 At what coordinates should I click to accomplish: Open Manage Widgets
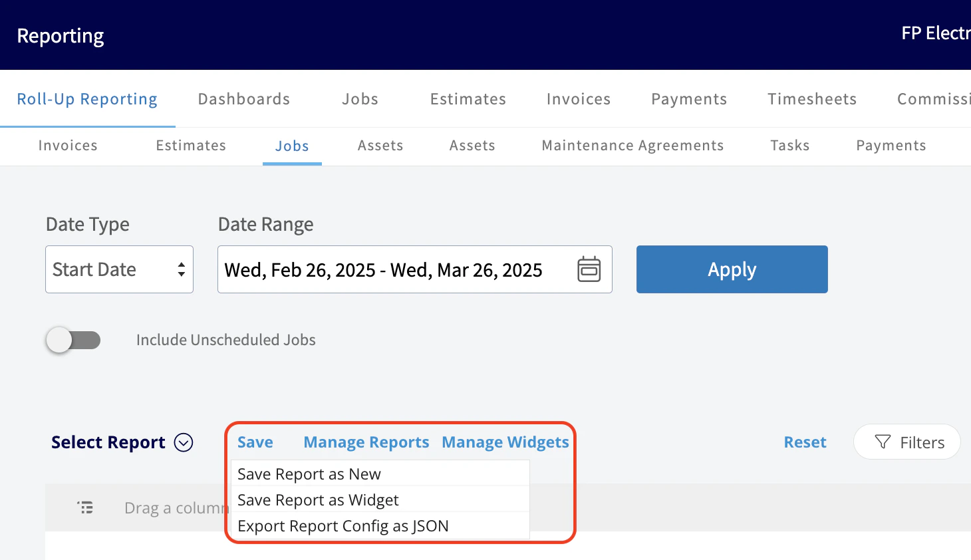[505, 442]
